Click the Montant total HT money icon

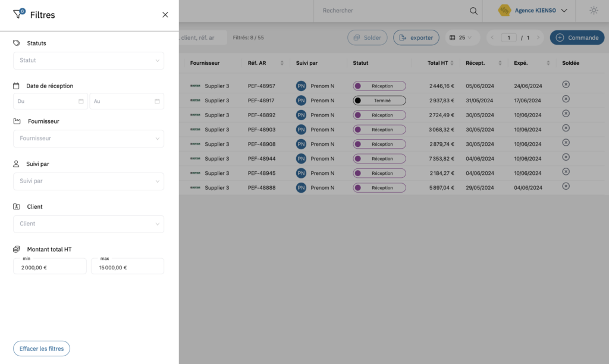[15, 249]
